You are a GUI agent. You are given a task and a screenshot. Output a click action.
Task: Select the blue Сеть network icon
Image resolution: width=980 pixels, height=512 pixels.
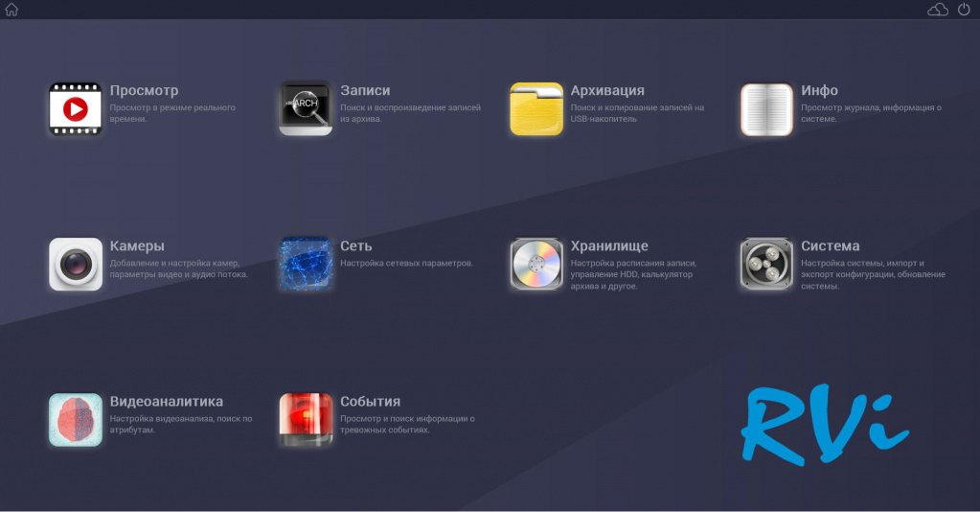[x=306, y=265]
